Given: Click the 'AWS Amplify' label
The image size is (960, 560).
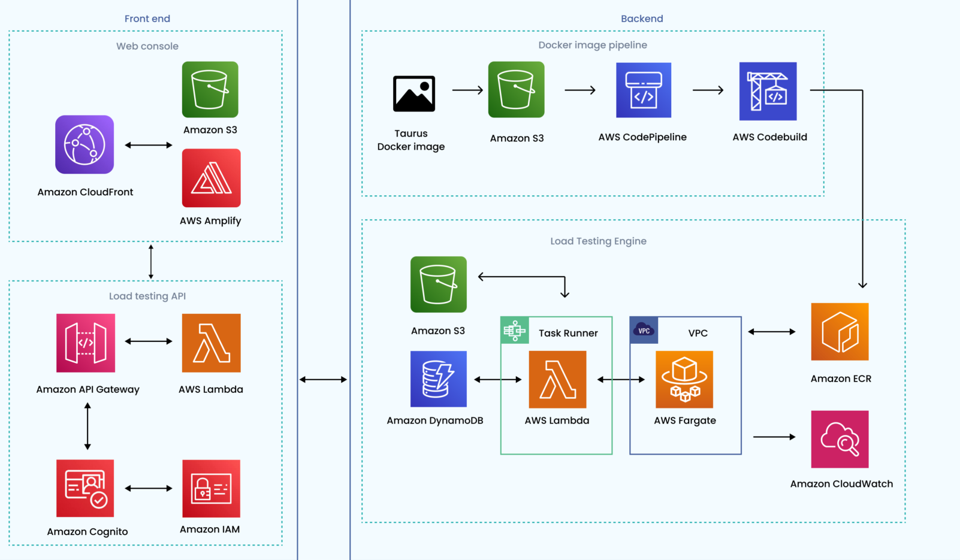Looking at the screenshot, I should pyautogui.click(x=210, y=220).
